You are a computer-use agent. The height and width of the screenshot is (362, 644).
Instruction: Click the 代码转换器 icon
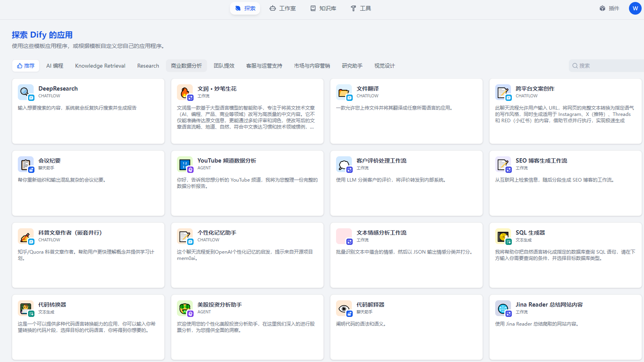[x=26, y=308]
